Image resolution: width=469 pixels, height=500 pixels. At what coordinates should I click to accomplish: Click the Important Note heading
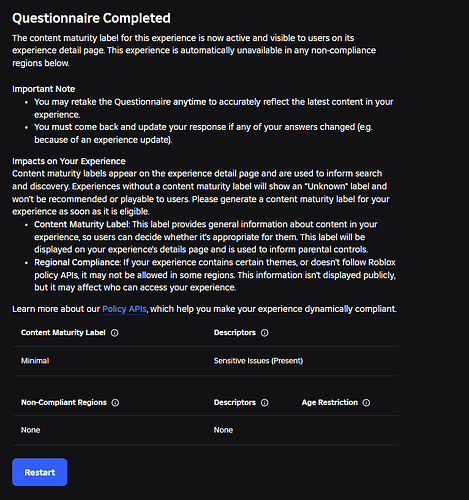pyautogui.click(x=44, y=89)
